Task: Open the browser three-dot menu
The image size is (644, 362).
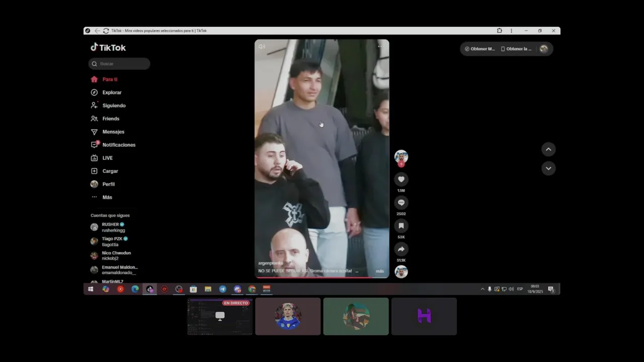Action: (x=511, y=31)
